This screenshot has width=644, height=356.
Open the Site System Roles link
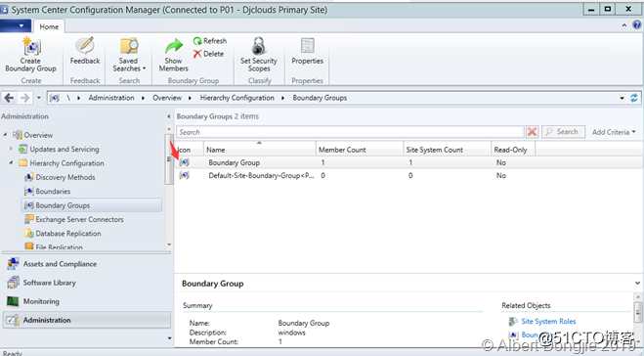[x=548, y=321]
